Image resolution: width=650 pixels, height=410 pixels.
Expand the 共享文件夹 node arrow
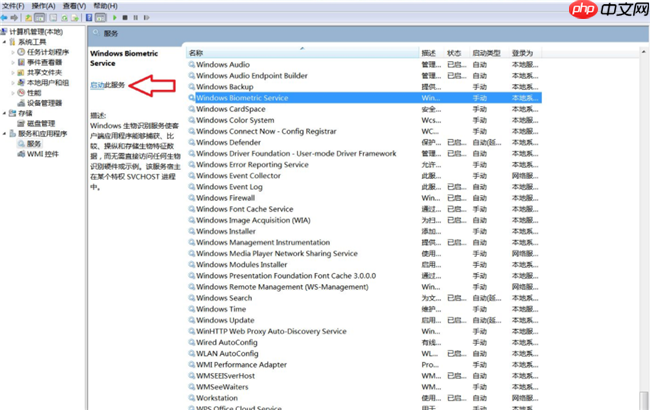(13, 73)
